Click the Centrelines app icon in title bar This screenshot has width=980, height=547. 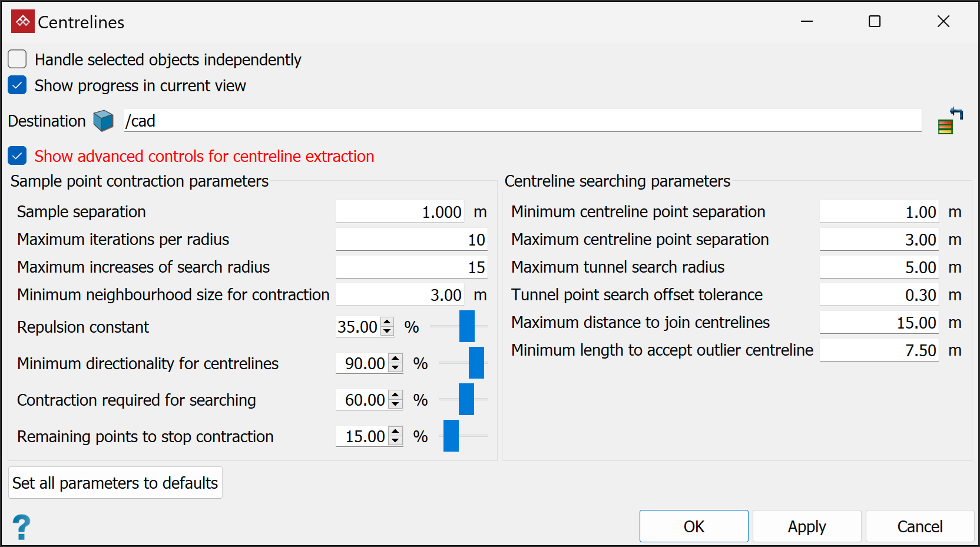click(x=23, y=22)
